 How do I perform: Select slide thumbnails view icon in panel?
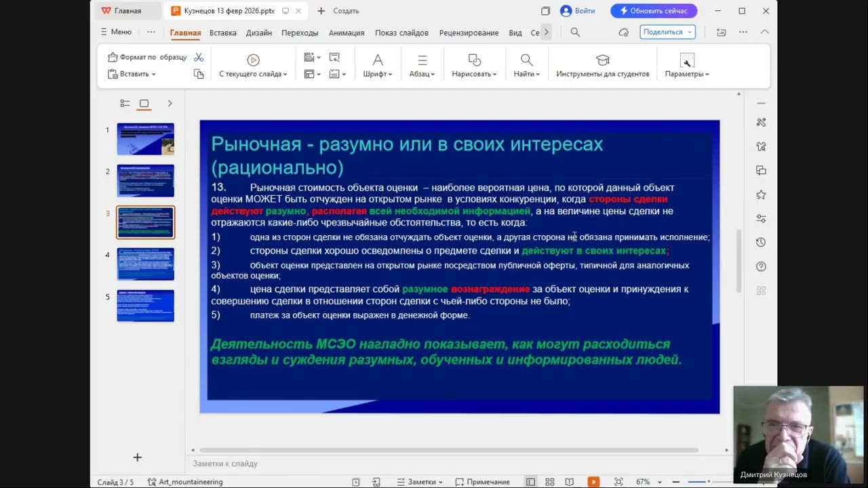144,104
